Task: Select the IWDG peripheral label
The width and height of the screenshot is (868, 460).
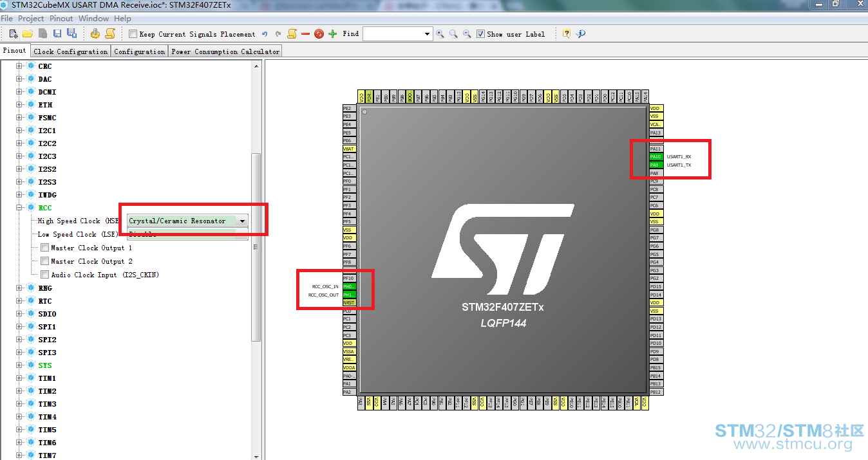Action: (x=47, y=195)
